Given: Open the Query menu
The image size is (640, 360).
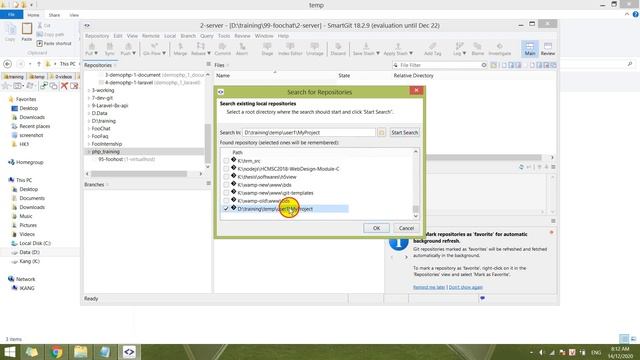Looking at the screenshot, I should 207,36.
